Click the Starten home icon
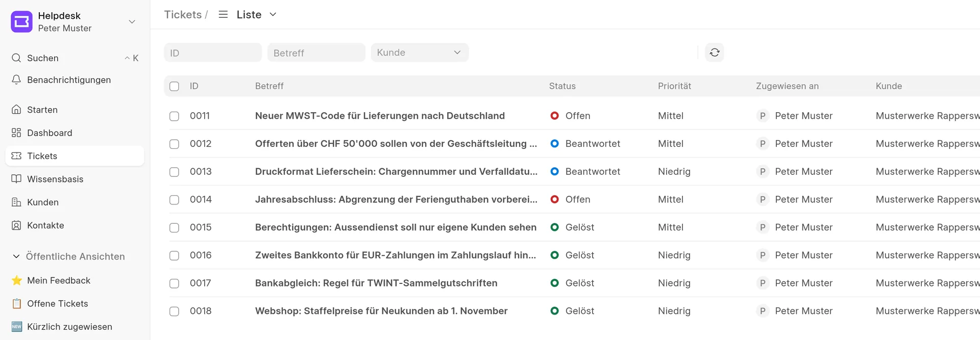The height and width of the screenshot is (340, 980). 16,110
